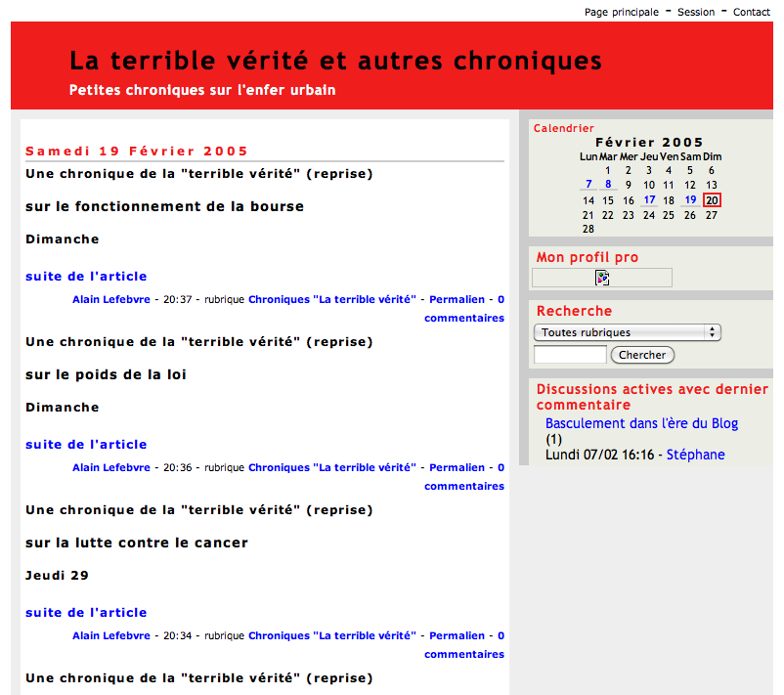This screenshot has height=695, width=784.
Task: Open the Permalien of the 20:36 post
Action: [x=457, y=468]
